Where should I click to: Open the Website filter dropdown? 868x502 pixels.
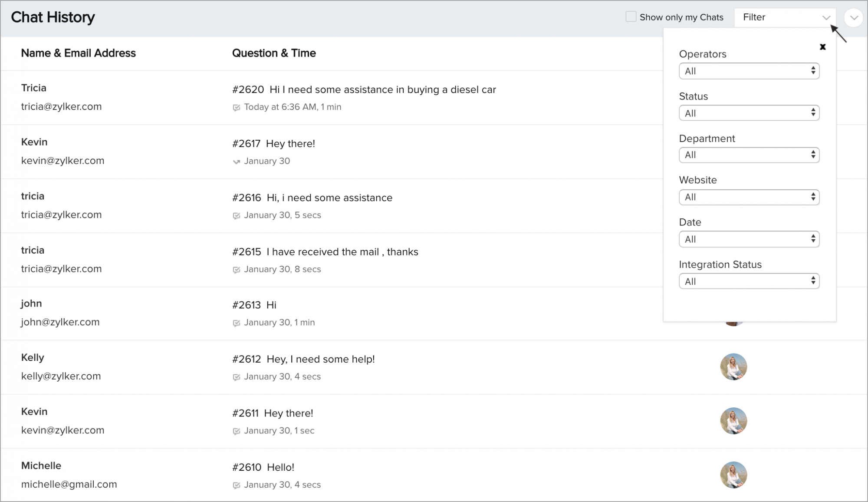click(749, 197)
